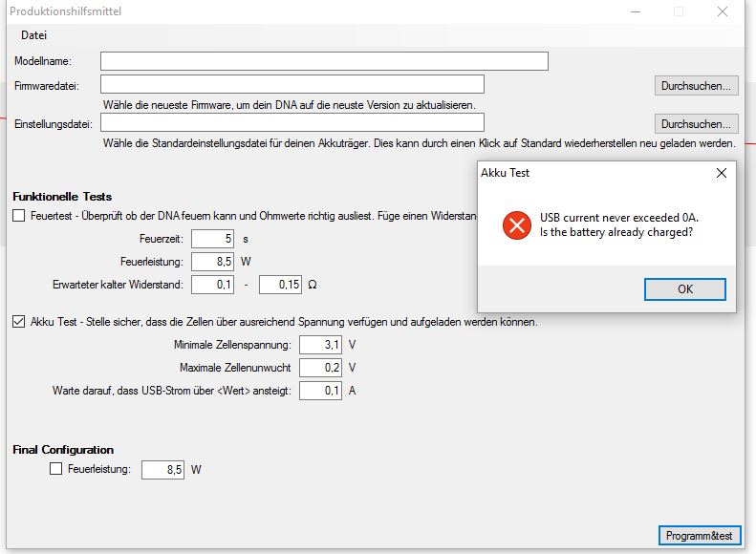The image size is (756, 554).
Task: Enable Final Configuration Feuerleistung checkbox
Action: coord(55,469)
